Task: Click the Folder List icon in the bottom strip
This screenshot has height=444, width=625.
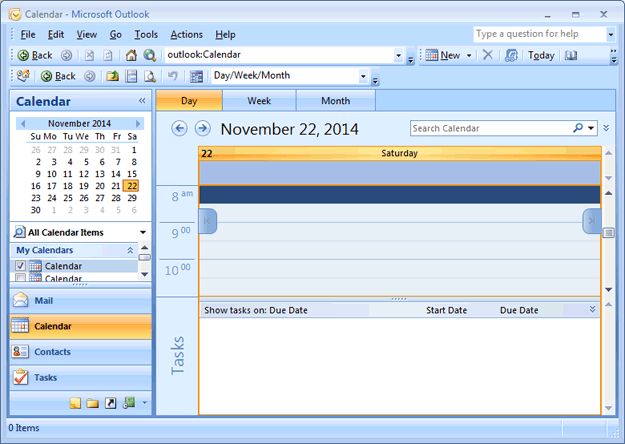Action: (92, 403)
